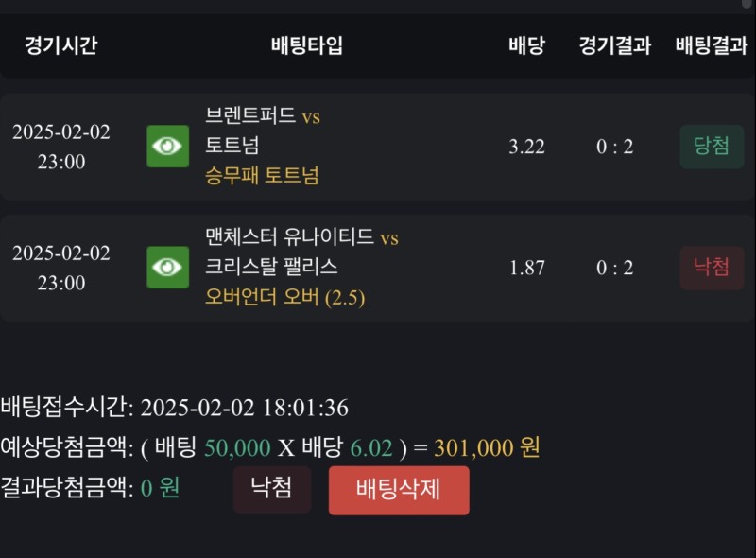
Task: Click the 경기결과 column header
Action: tap(615, 45)
